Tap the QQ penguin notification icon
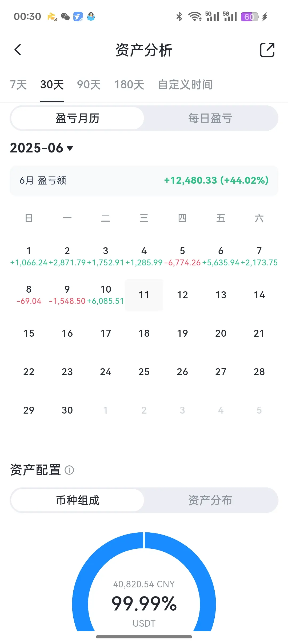 tap(91, 17)
